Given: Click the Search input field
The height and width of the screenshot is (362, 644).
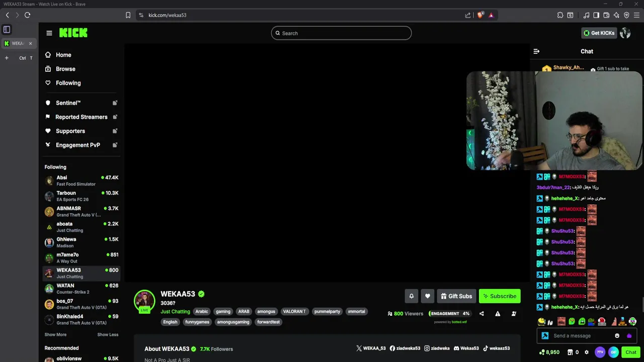Looking at the screenshot, I should pos(341,33).
